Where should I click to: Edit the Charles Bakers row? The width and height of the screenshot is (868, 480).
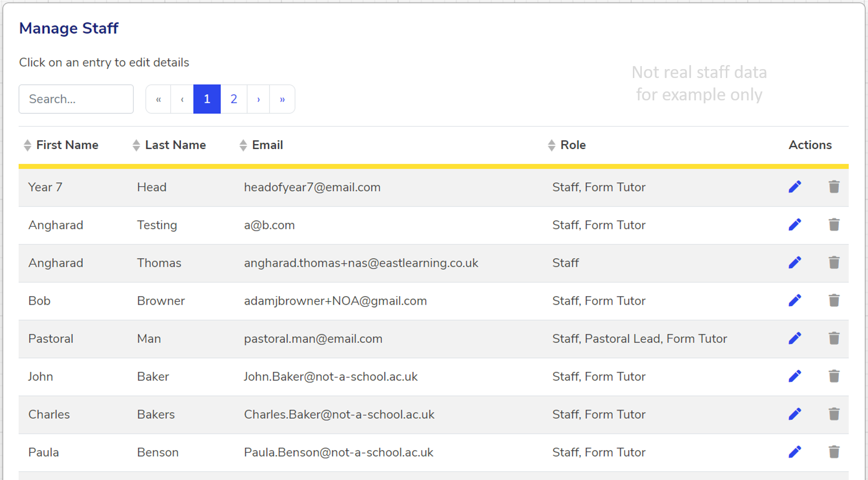click(794, 414)
